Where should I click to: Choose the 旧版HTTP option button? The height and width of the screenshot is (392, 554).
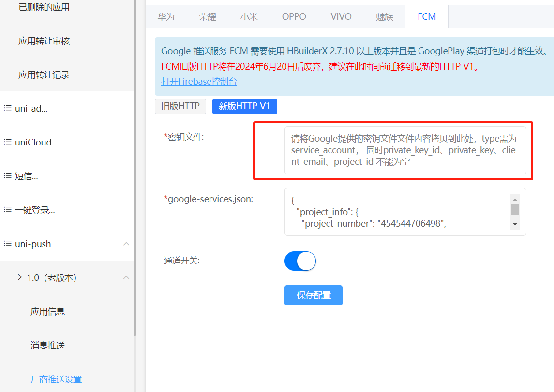pos(180,106)
